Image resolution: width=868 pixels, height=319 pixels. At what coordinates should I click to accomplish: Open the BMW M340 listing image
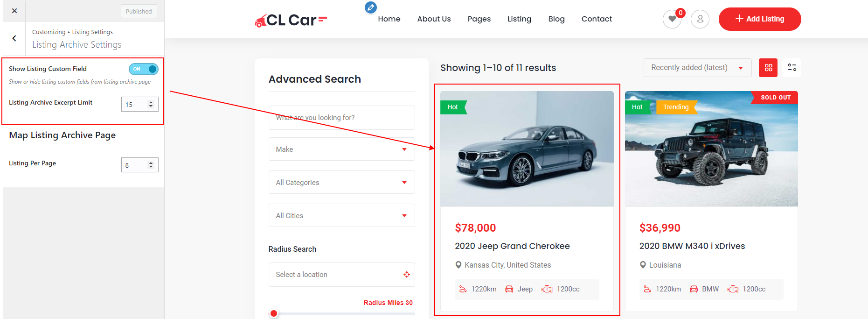[x=711, y=149]
